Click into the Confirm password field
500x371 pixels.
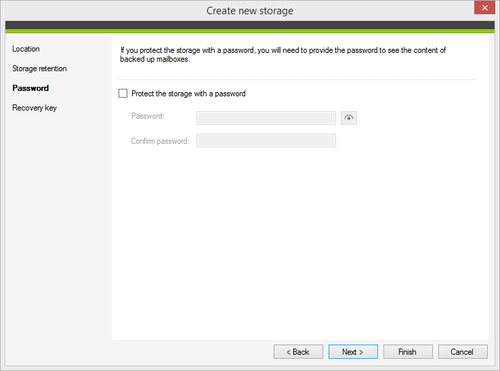[x=266, y=140]
